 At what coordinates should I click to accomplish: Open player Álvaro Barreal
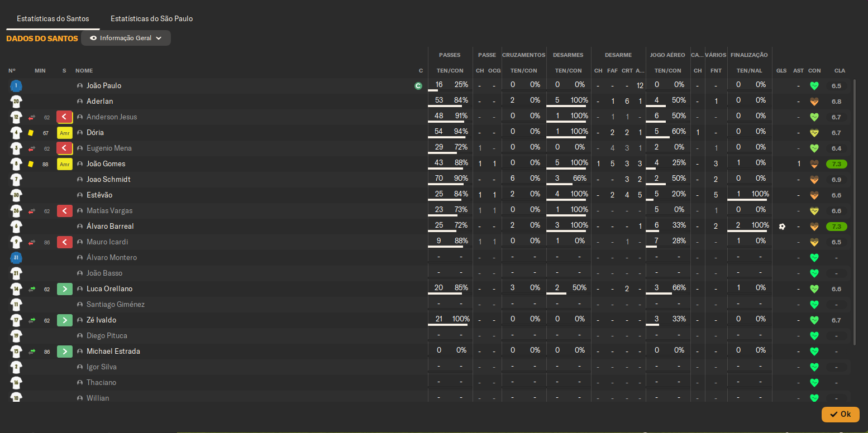click(x=110, y=227)
